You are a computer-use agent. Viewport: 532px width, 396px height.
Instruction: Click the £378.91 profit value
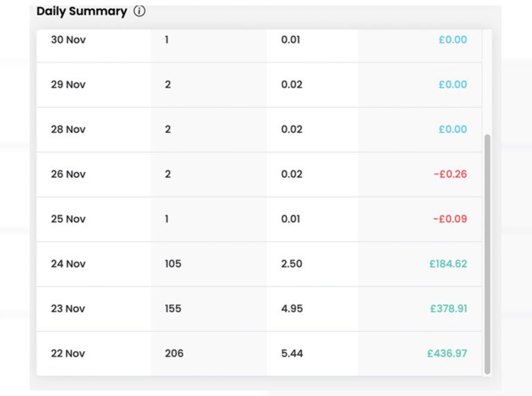(x=448, y=309)
